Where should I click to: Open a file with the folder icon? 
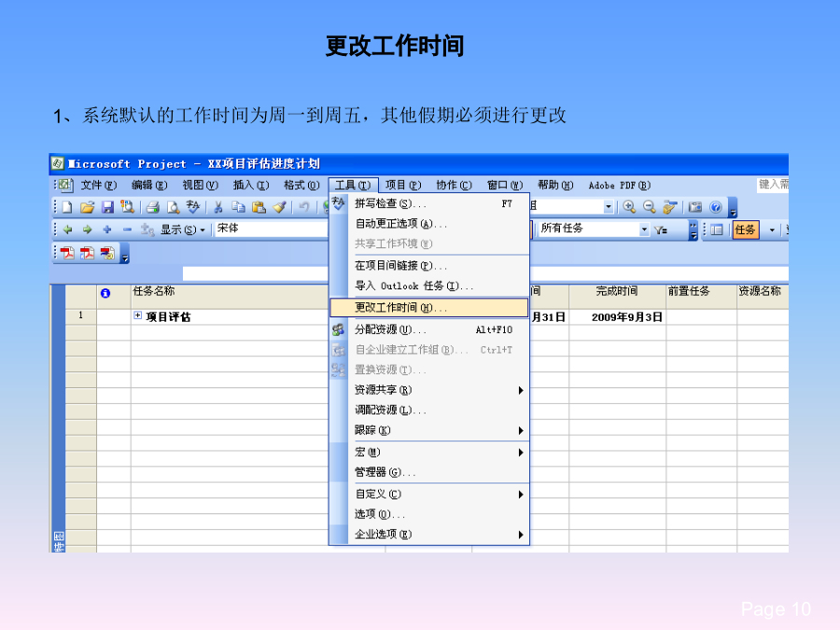coord(88,207)
